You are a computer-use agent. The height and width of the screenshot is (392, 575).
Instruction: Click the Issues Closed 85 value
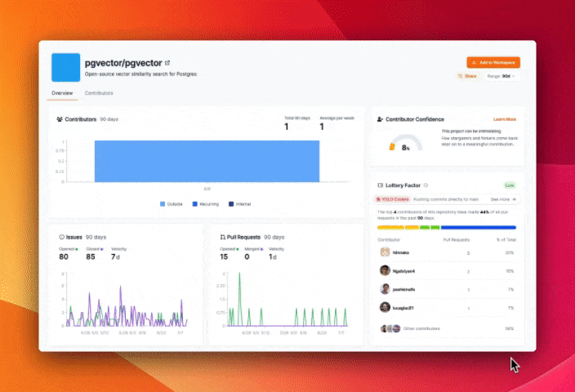[91, 256]
